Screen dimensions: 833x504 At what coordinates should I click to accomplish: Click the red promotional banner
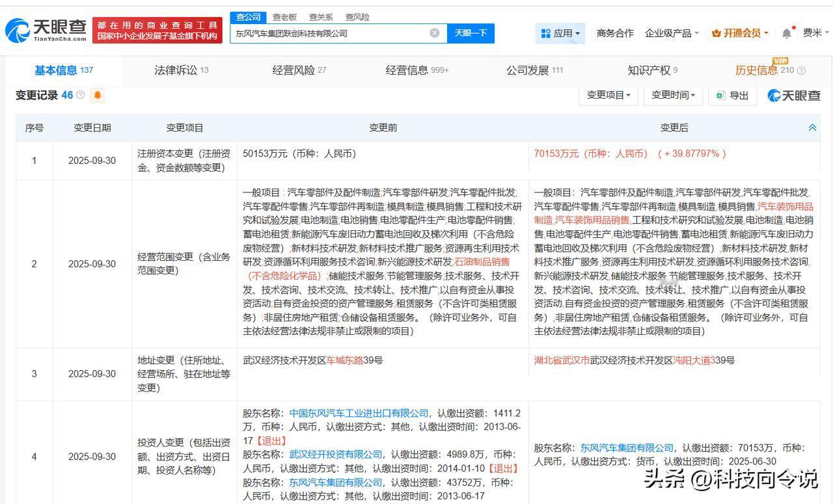[157, 30]
